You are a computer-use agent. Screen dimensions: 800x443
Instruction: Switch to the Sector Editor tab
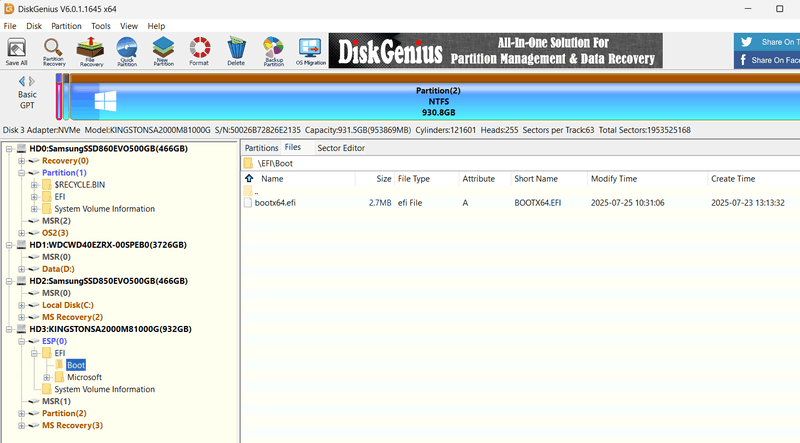[341, 148]
